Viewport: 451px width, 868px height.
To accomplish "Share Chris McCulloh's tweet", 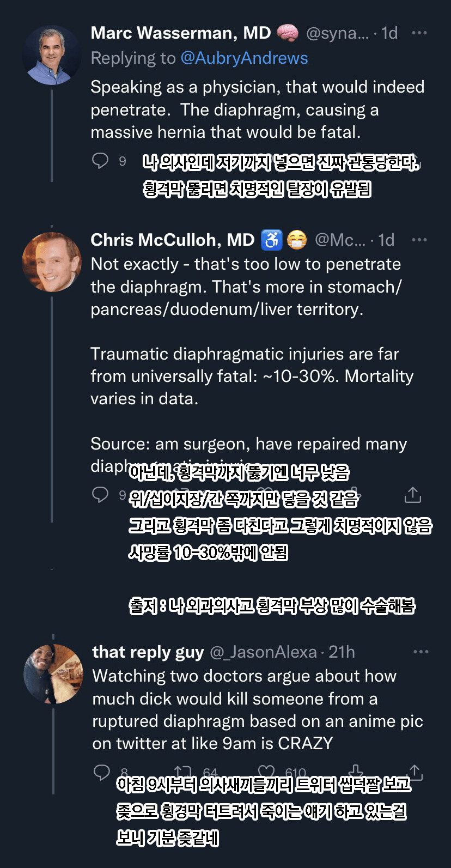I will [413, 494].
